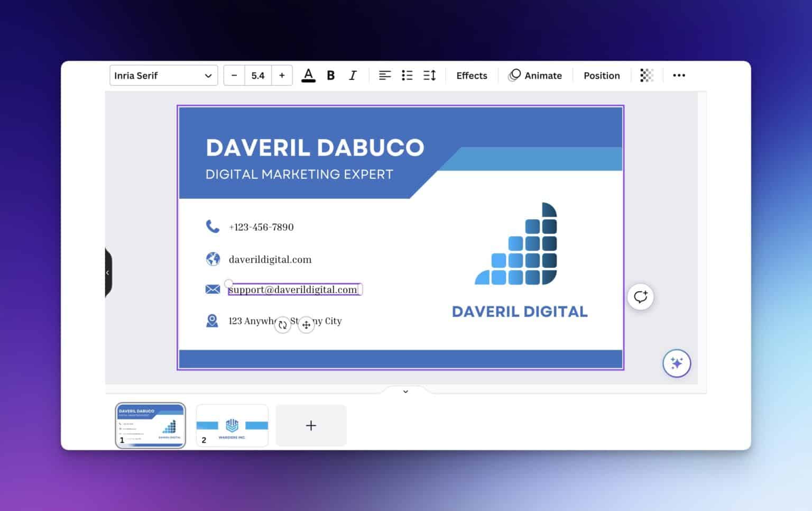The image size is (812, 511).
Task: Open the text color picker
Action: click(309, 75)
